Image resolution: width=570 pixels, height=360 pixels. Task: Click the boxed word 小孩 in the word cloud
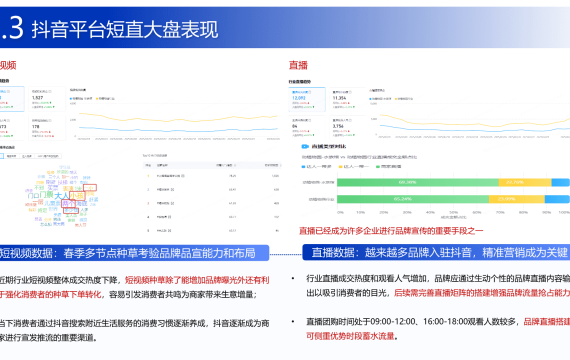tap(77, 196)
